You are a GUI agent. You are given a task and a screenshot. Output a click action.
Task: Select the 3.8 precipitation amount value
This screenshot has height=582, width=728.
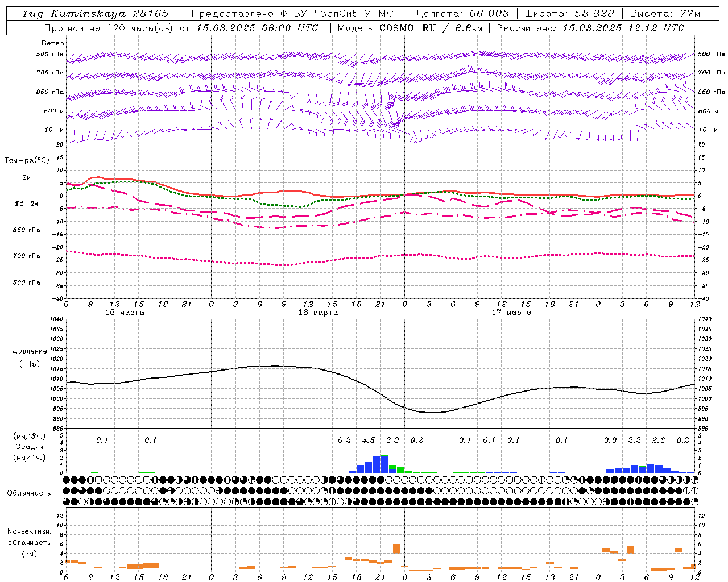pos(392,440)
